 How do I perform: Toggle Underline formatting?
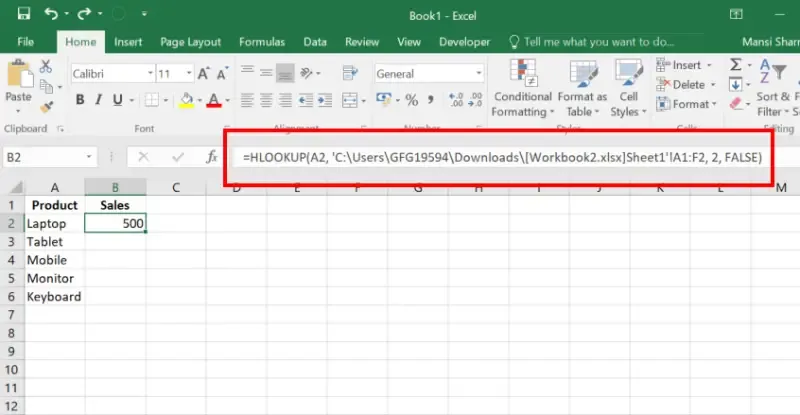[x=117, y=100]
